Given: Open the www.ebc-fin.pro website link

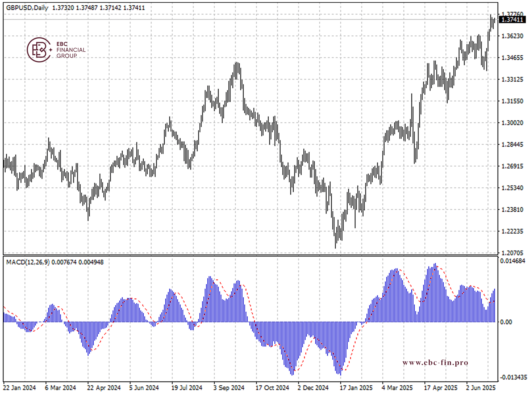Looking at the screenshot, I should (x=435, y=363).
